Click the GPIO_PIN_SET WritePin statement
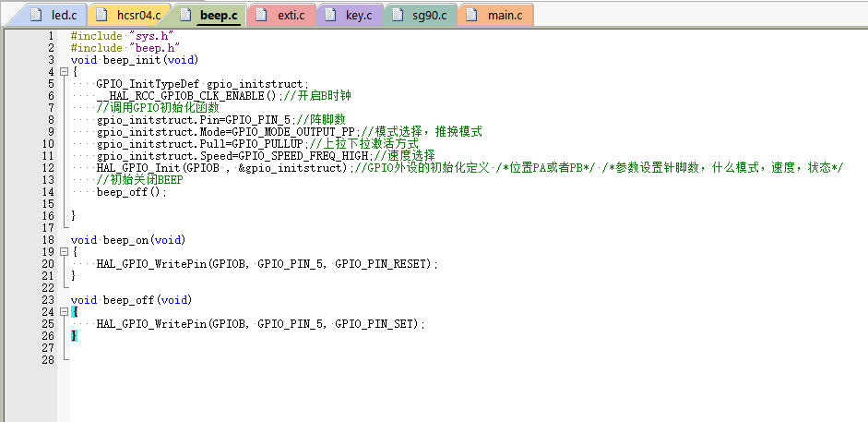The width and height of the screenshot is (868, 422). [x=260, y=324]
